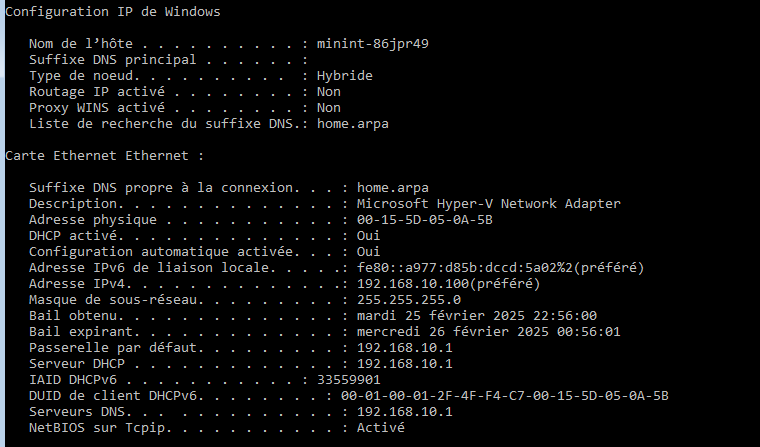Click the default gateway address value

[x=405, y=348]
